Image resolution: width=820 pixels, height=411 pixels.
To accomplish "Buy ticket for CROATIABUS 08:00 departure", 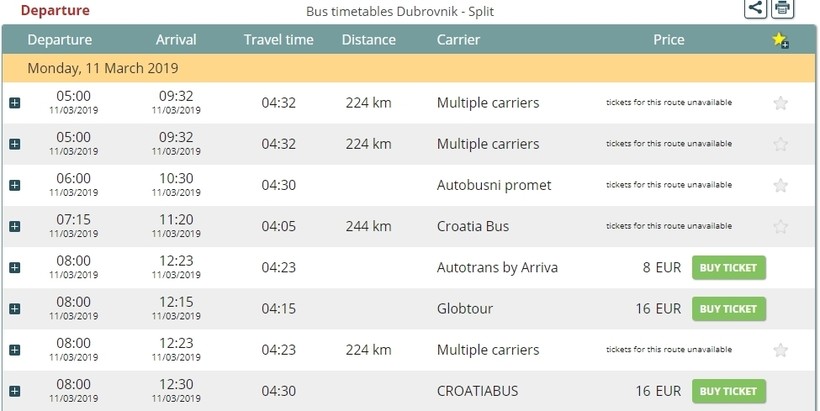I will pyautogui.click(x=728, y=390).
